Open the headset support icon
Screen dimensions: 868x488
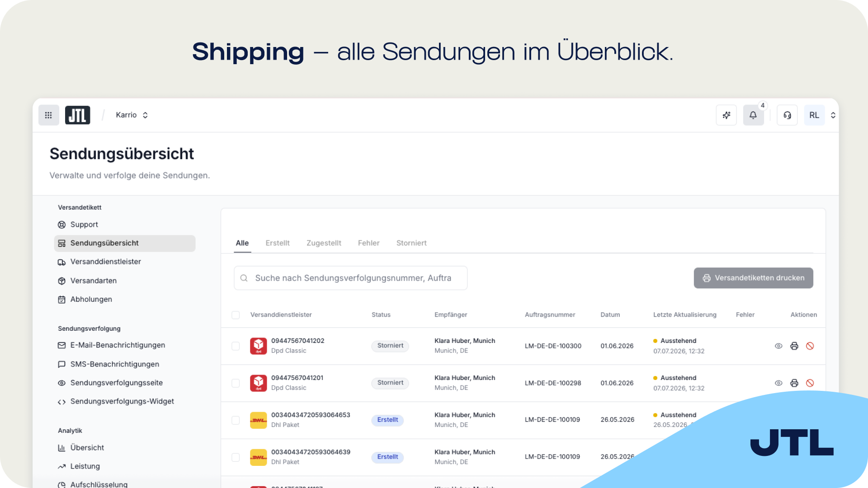click(x=787, y=115)
